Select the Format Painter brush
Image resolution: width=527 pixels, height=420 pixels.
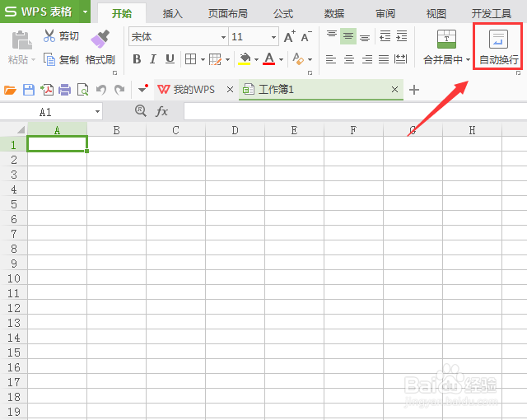(x=100, y=39)
